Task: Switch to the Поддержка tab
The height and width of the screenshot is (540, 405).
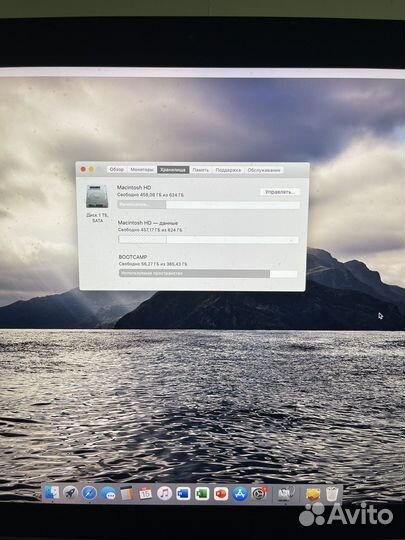Action: click(x=228, y=170)
